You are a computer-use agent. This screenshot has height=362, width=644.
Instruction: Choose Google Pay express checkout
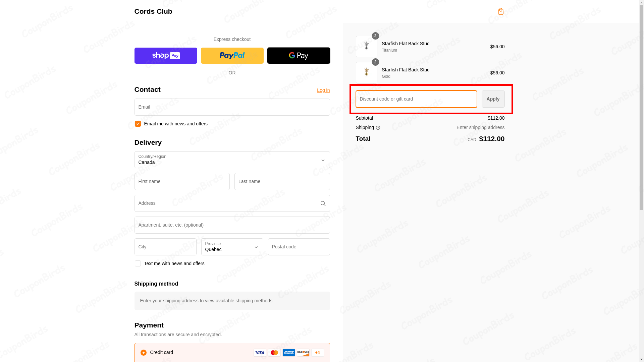pyautogui.click(x=298, y=55)
